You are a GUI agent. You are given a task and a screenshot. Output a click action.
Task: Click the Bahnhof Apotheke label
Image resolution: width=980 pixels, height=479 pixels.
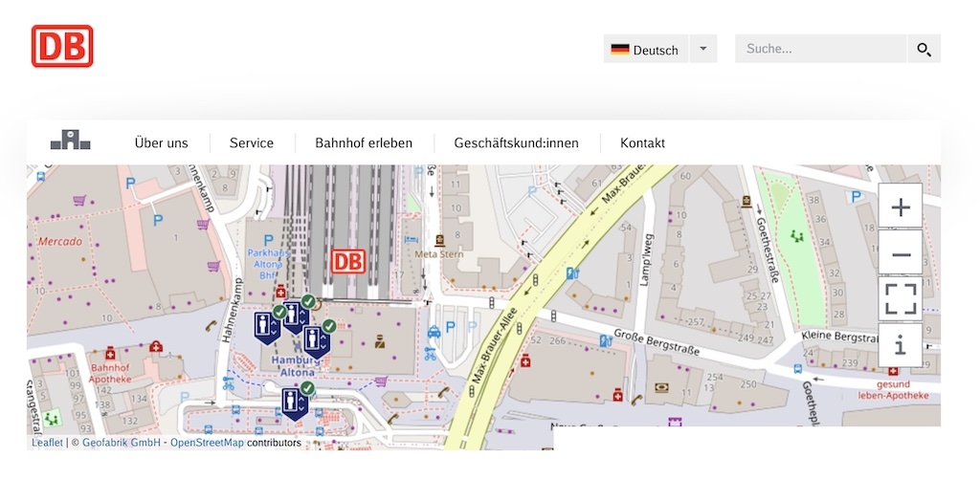point(110,374)
